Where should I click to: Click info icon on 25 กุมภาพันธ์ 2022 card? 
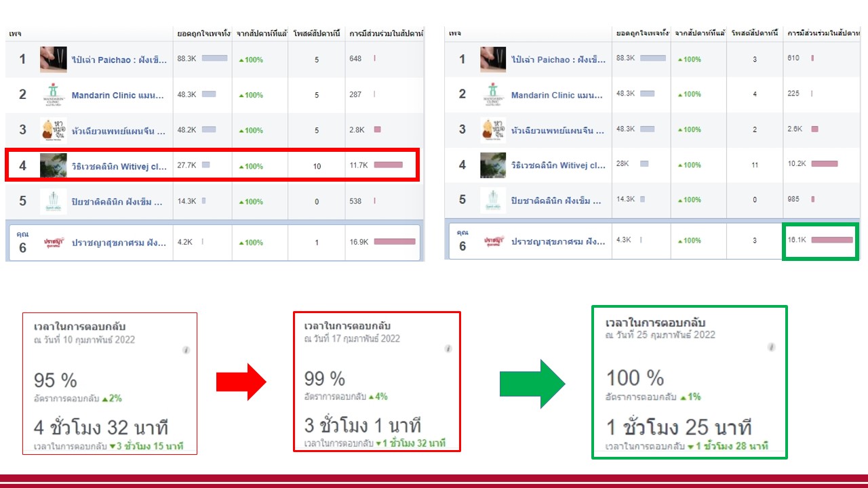(x=771, y=347)
